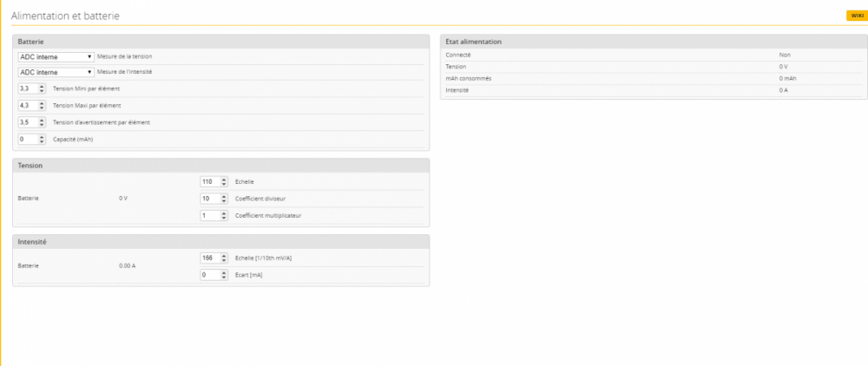Screen dimensions: 868x366
Task: Click the Echelle [1/10th mV/A] field
Action: [x=207, y=258]
